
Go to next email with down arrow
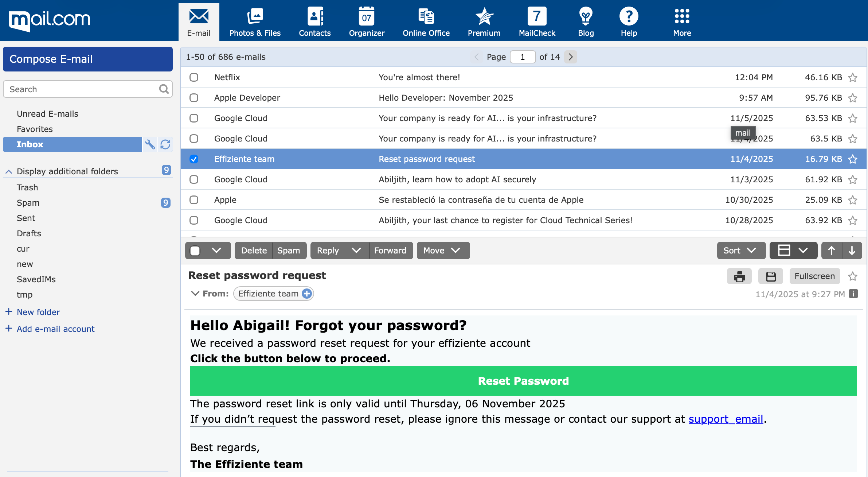click(852, 251)
